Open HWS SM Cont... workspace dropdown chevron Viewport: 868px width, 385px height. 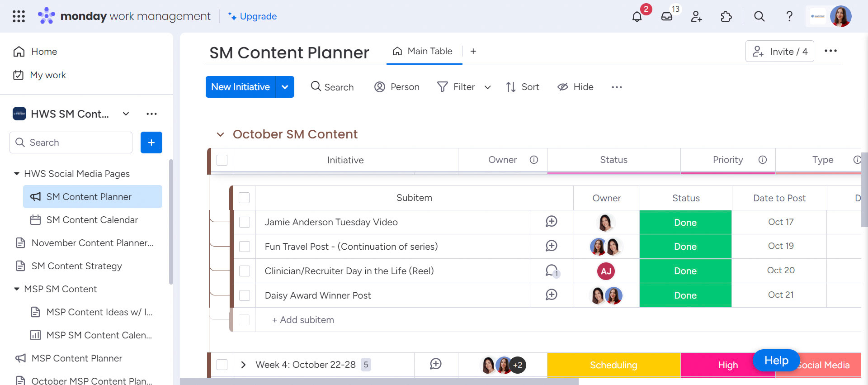pyautogui.click(x=126, y=114)
